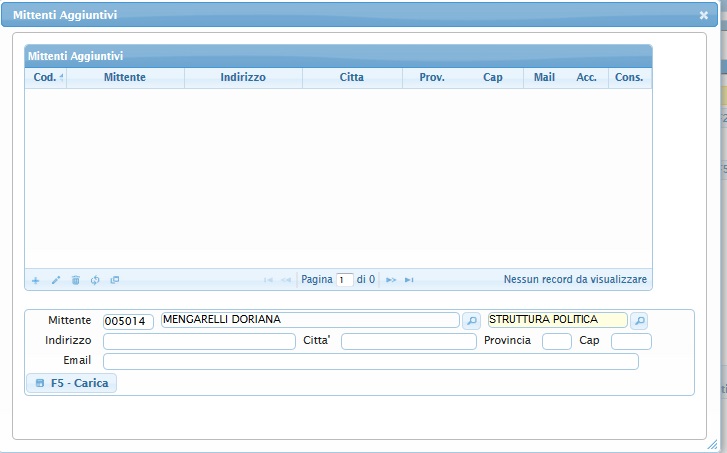Go to the next page arrow

[391, 280]
